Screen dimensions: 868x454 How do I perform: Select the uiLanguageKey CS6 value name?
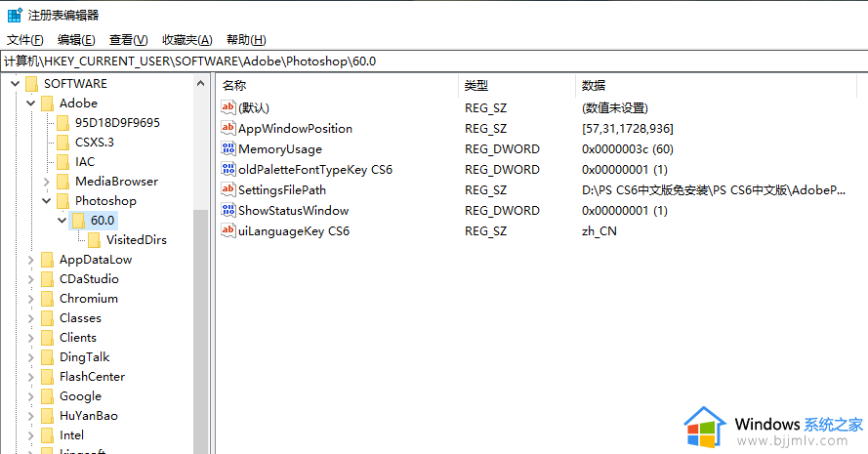click(x=293, y=230)
